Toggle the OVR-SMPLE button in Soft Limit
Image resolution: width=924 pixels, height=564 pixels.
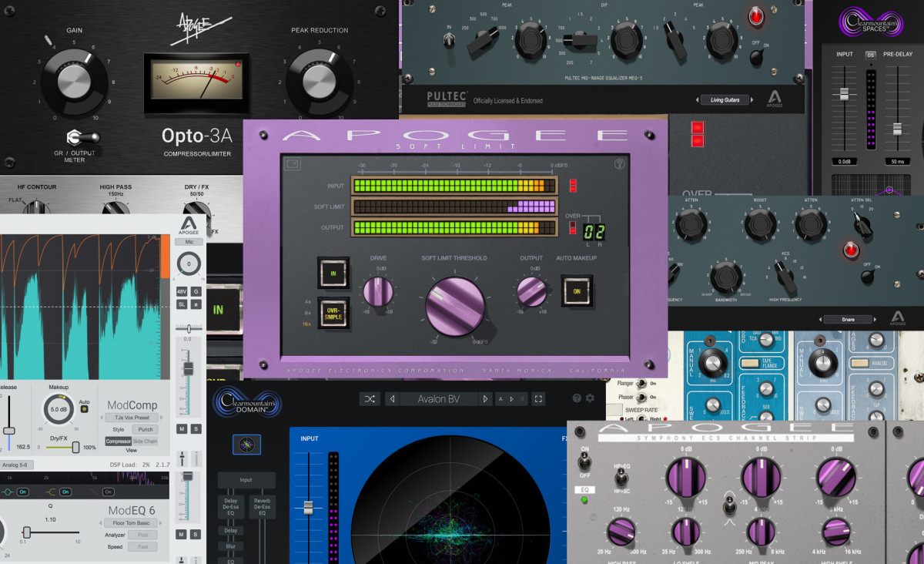tap(333, 313)
